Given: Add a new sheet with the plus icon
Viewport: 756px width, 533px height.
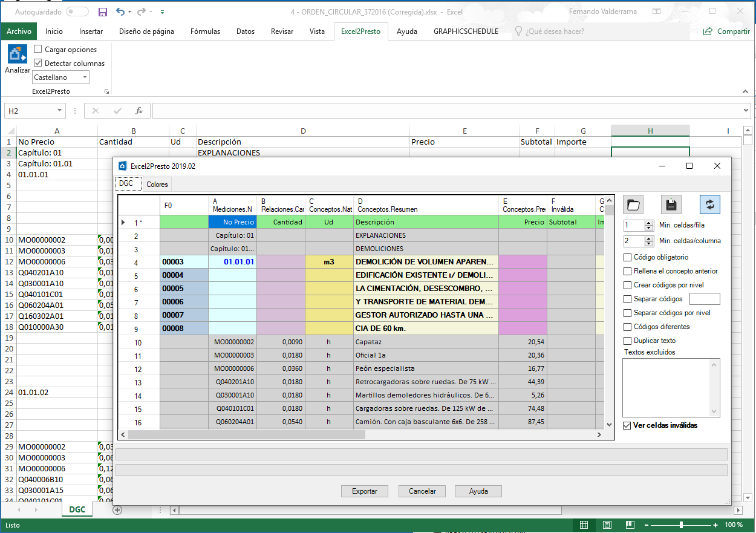Looking at the screenshot, I should [x=118, y=510].
